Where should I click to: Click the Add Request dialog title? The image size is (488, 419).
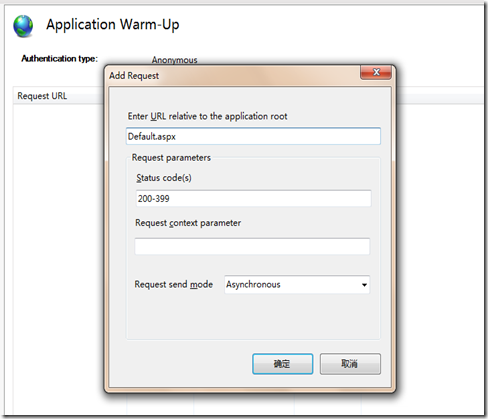[x=134, y=76]
